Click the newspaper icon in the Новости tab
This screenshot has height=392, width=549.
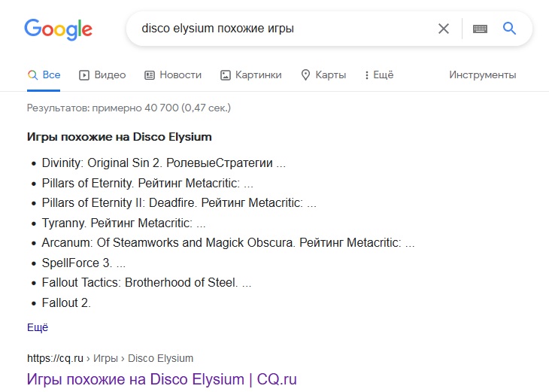coord(150,74)
